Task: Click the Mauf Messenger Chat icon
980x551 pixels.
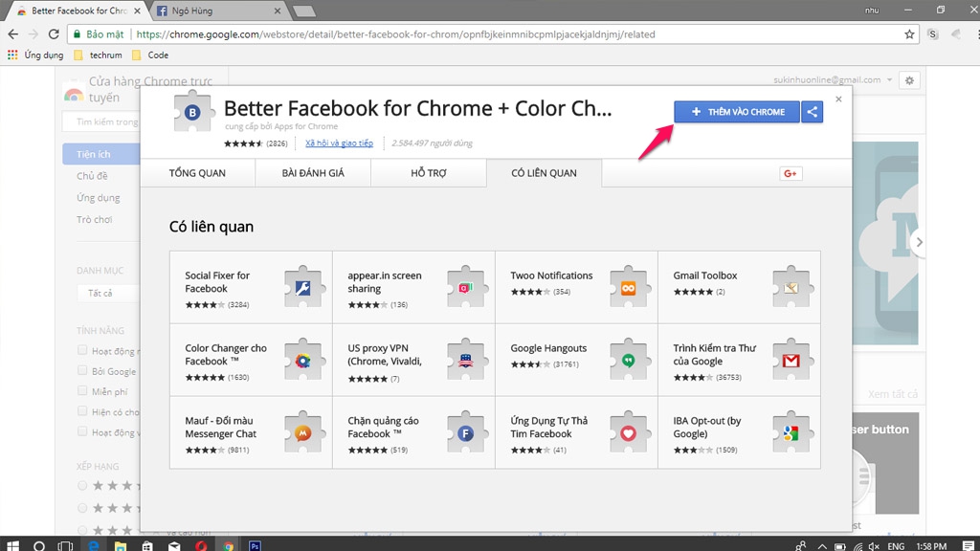Action: [303, 432]
